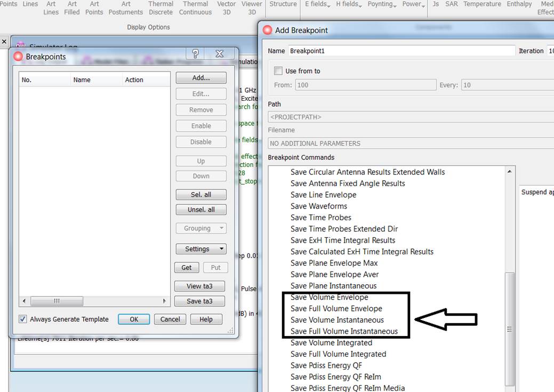Click the Save ta3 button
This screenshot has width=554, height=392.
[x=199, y=301]
